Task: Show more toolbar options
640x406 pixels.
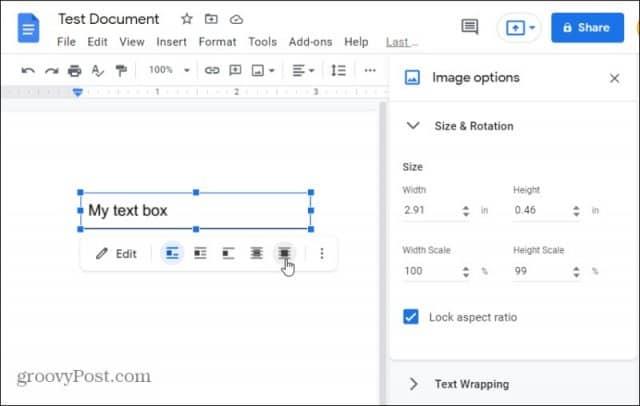Action: click(370, 70)
